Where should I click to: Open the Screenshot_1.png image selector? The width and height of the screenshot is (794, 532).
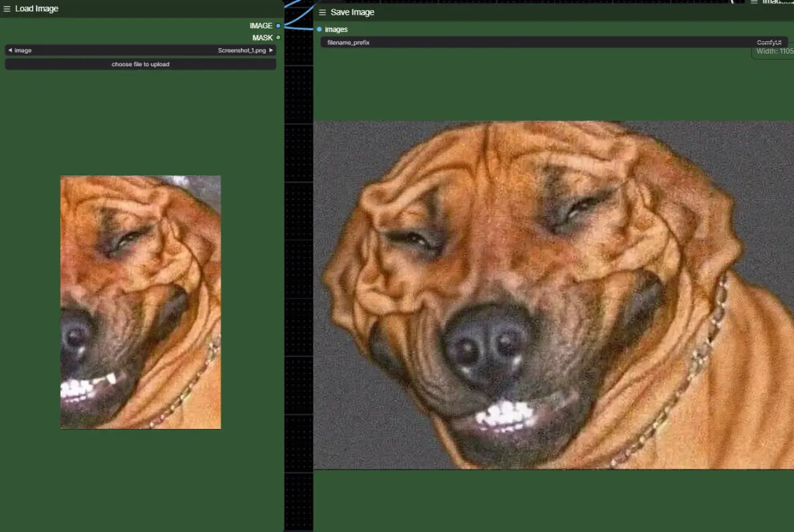click(x=141, y=50)
